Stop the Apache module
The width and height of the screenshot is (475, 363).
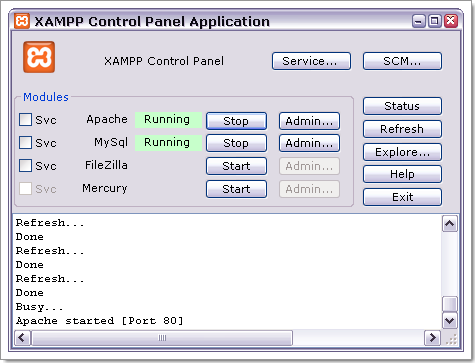236,121
